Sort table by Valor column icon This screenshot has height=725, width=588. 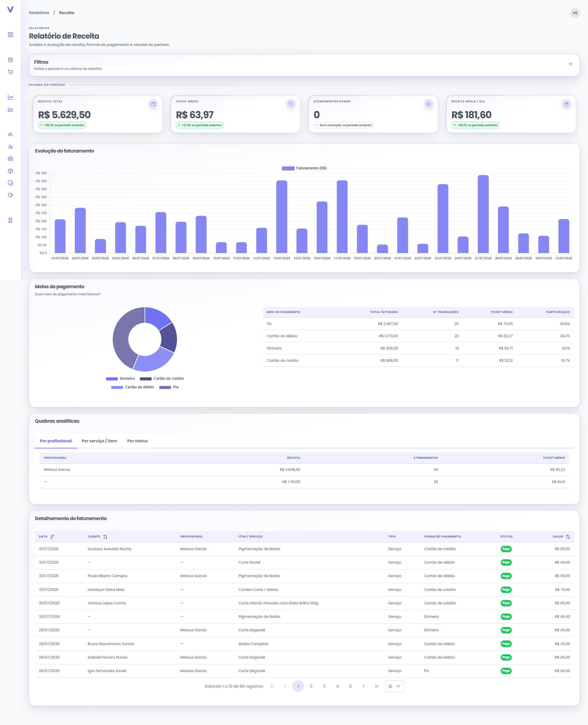tap(568, 537)
